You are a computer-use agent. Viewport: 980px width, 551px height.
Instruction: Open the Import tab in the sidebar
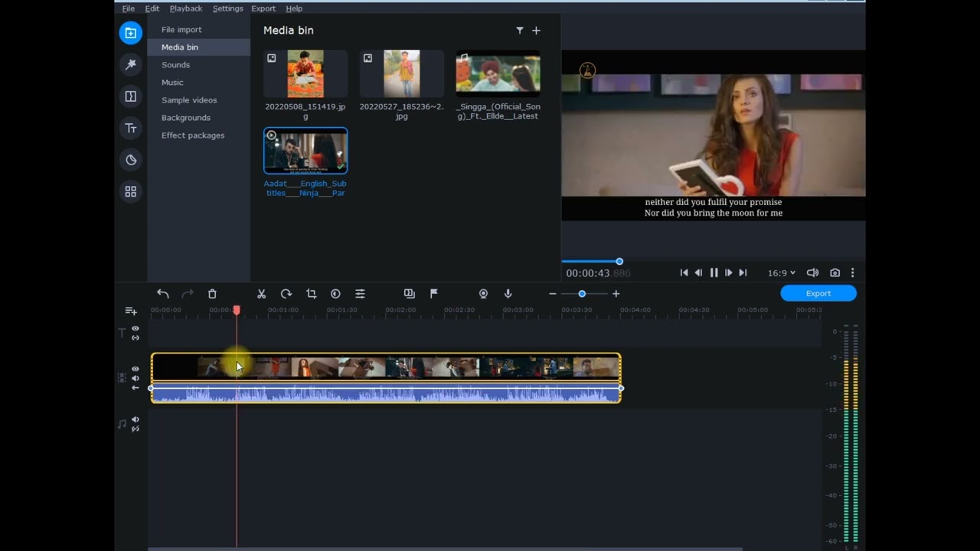pos(130,33)
